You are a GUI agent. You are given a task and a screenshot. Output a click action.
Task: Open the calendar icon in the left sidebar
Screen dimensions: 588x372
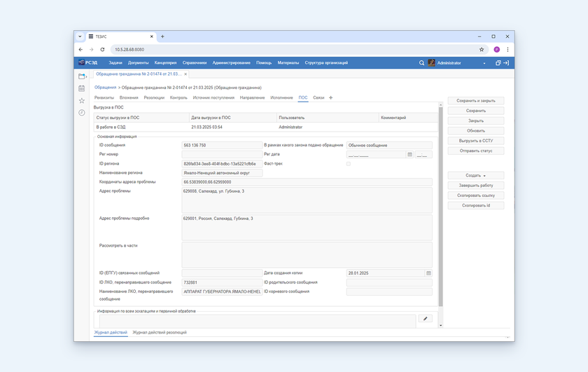coord(81,88)
